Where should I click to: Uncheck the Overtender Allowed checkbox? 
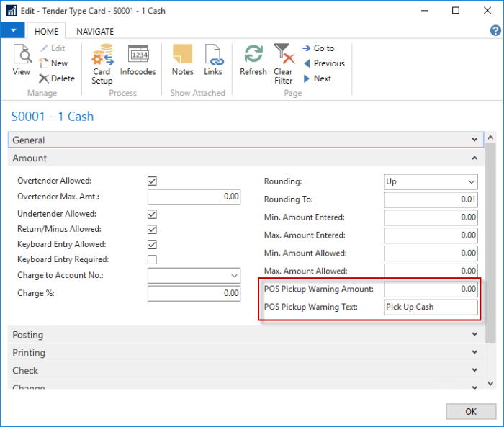tap(152, 181)
